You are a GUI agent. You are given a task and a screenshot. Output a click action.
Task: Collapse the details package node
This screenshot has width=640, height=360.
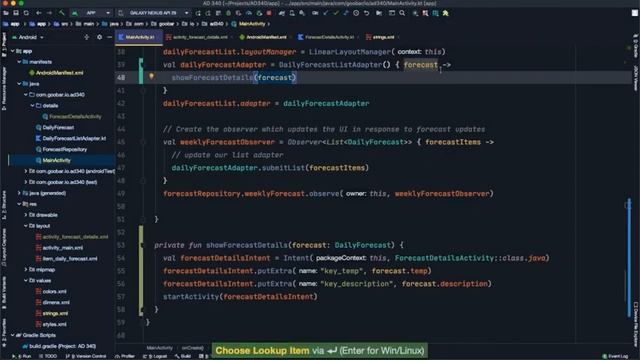pos(32,106)
